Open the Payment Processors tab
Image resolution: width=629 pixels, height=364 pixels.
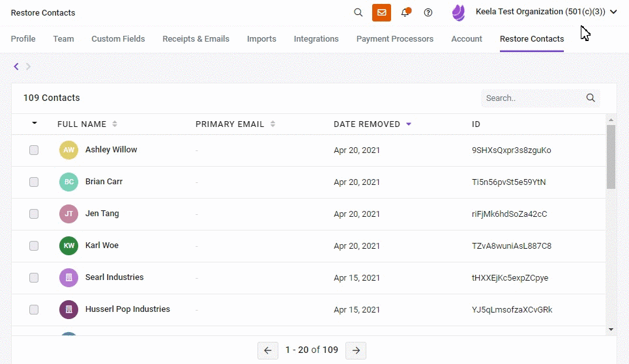[x=395, y=39]
